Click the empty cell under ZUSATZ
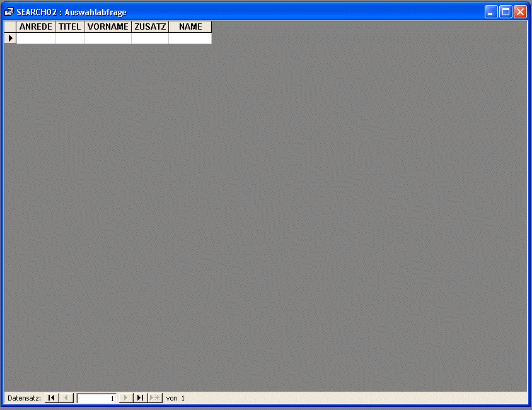This screenshot has height=410, width=532. tap(150, 38)
